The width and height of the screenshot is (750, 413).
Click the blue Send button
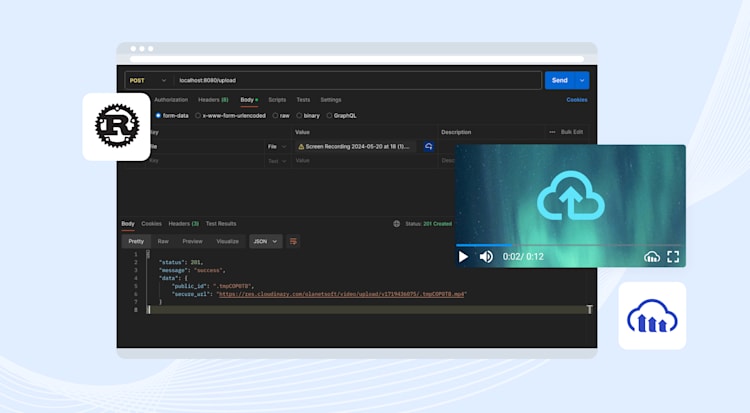pyautogui.click(x=560, y=80)
